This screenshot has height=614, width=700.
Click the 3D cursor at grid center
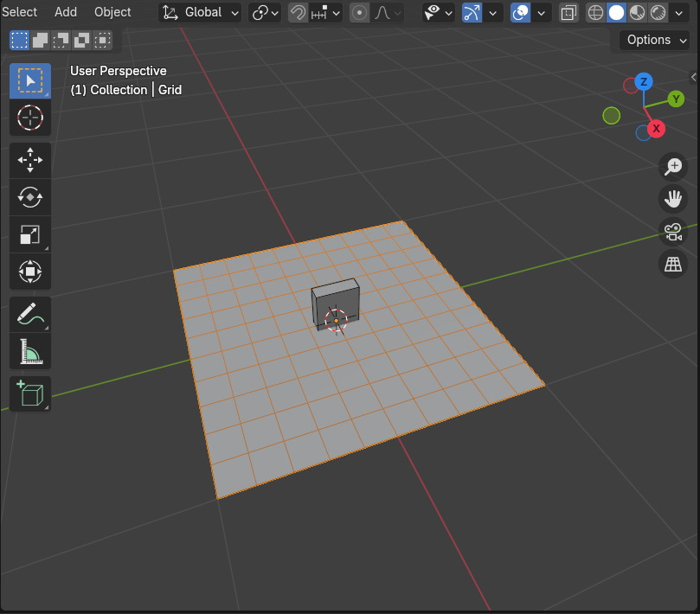tap(336, 320)
